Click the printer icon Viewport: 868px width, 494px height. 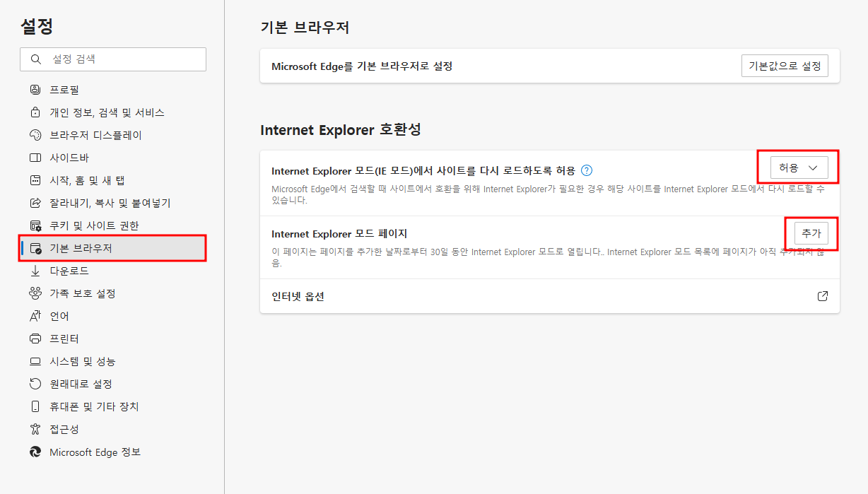[x=35, y=339]
